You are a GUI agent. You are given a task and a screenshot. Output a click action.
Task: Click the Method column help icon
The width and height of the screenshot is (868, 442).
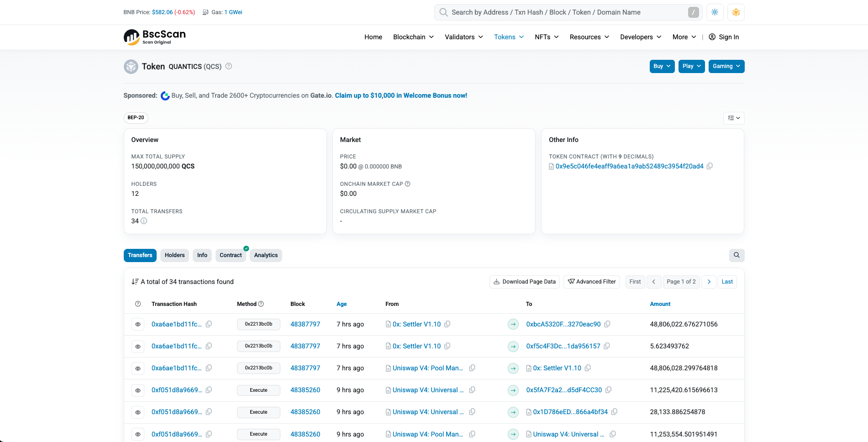tap(261, 304)
